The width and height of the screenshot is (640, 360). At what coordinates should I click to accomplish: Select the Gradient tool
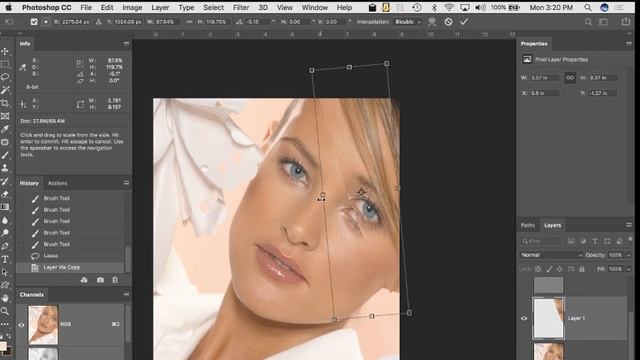point(5,207)
